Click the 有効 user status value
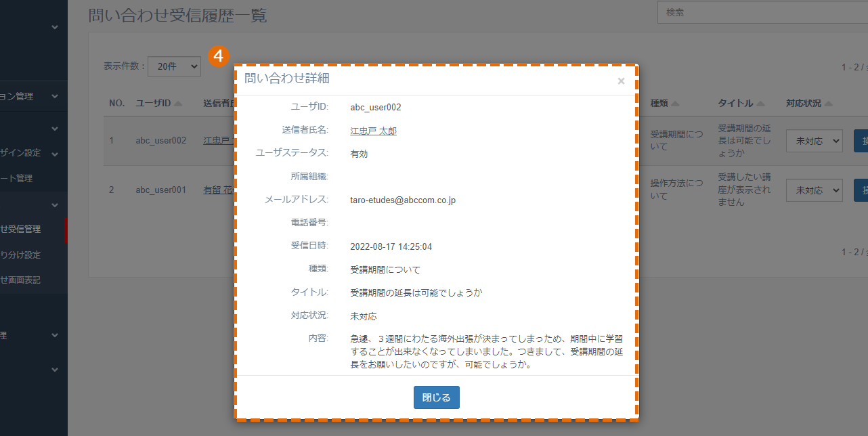This screenshot has height=436, width=868. tap(359, 154)
